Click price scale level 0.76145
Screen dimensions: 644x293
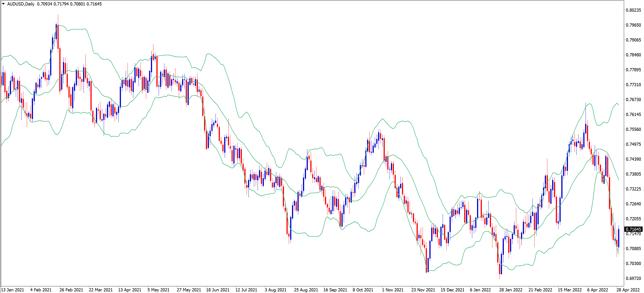(x=633, y=115)
